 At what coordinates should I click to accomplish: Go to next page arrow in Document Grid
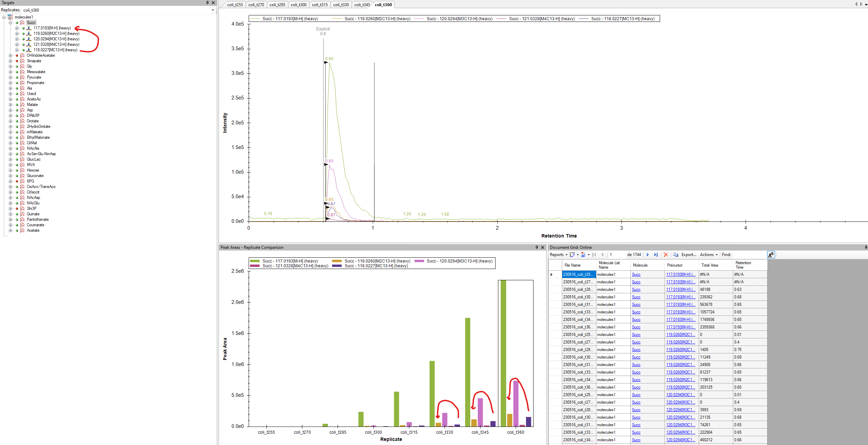click(647, 255)
